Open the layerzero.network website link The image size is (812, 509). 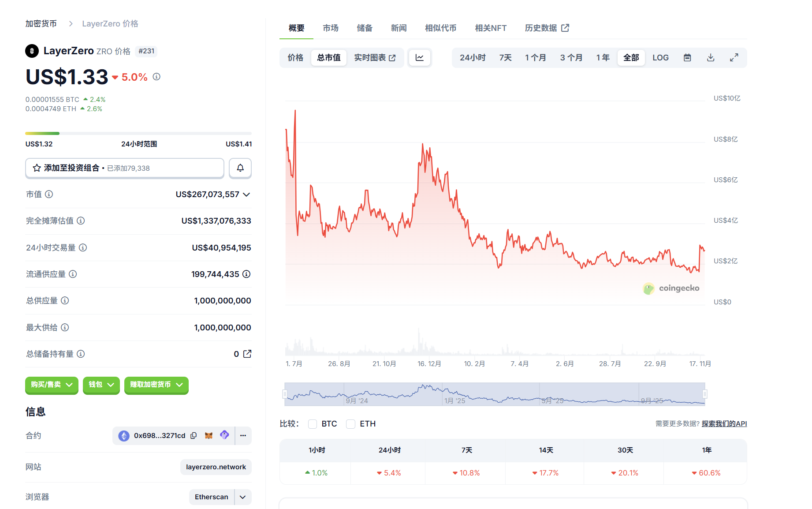click(x=216, y=467)
